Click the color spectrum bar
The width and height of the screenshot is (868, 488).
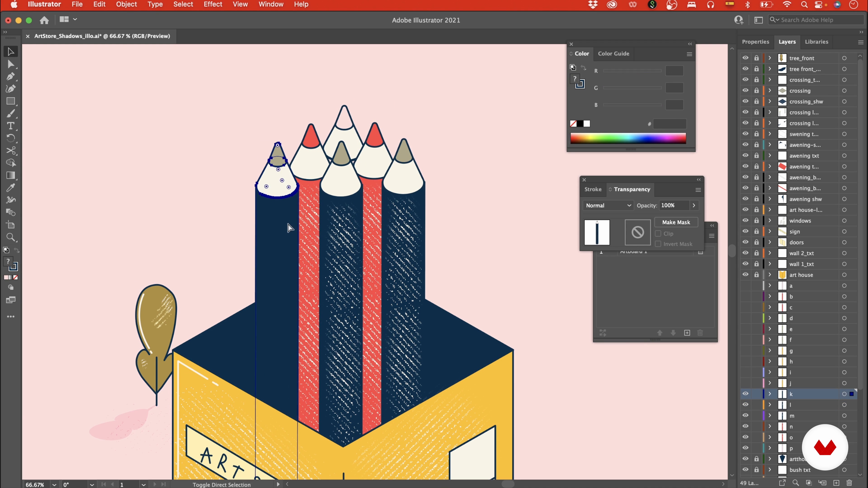click(628, 138)
